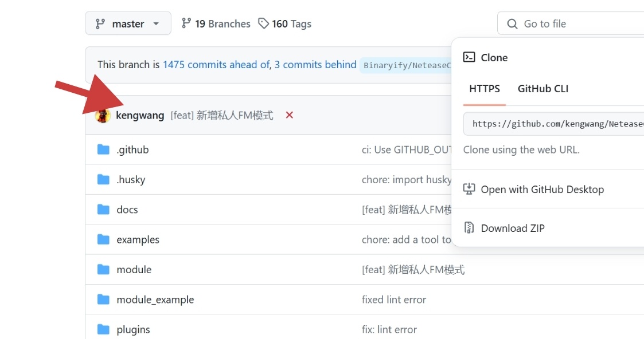Focus the Go to file search field

[x=573, y=24]
